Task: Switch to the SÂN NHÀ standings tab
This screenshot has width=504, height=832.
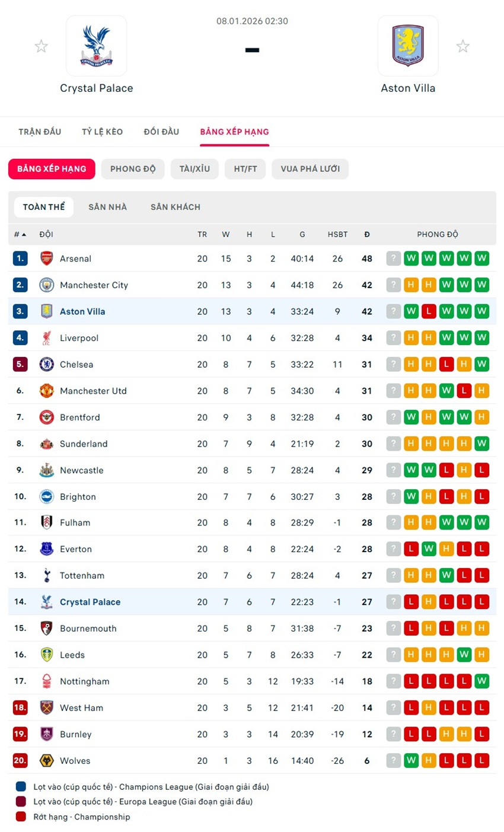Action: point(107,206)
